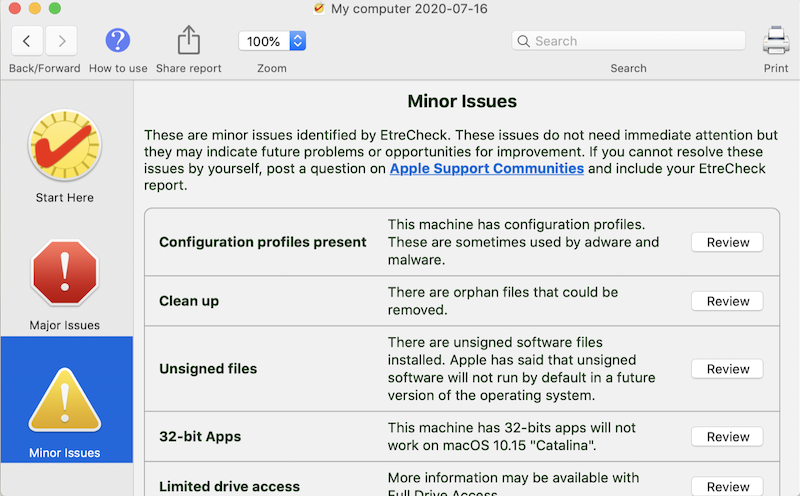Click the Back navigation arrow
800x496 pixels.
27,41
